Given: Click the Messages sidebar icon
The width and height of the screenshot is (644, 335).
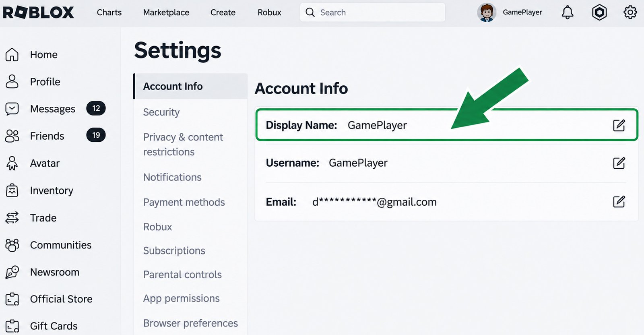Looking at the screenshot, I should tap(12, 109).
